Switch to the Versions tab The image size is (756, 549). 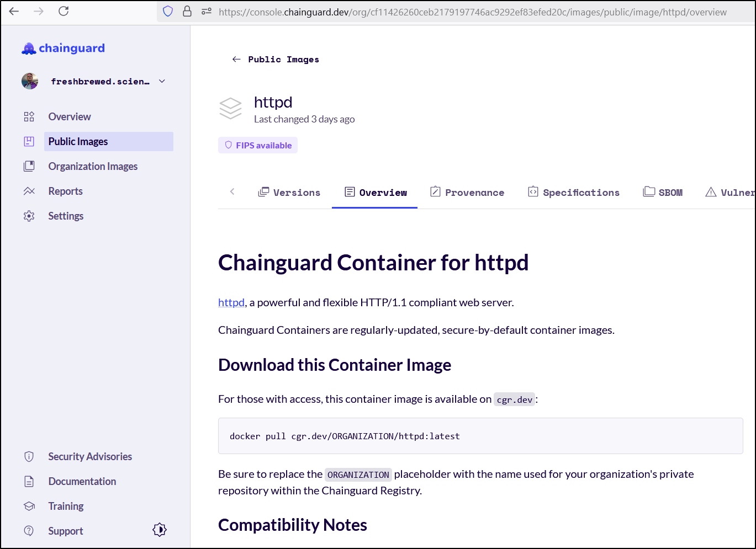click(289, 192)
